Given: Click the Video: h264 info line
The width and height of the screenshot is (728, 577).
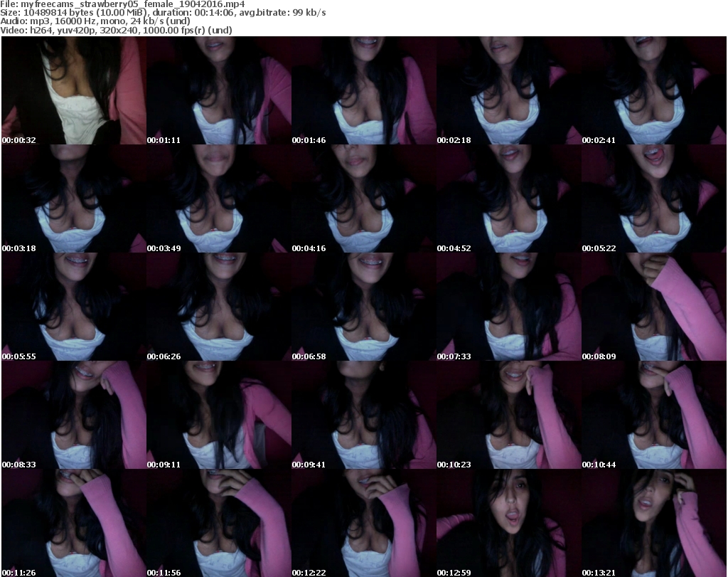Looking at the screenshot, I should (116, 30).
